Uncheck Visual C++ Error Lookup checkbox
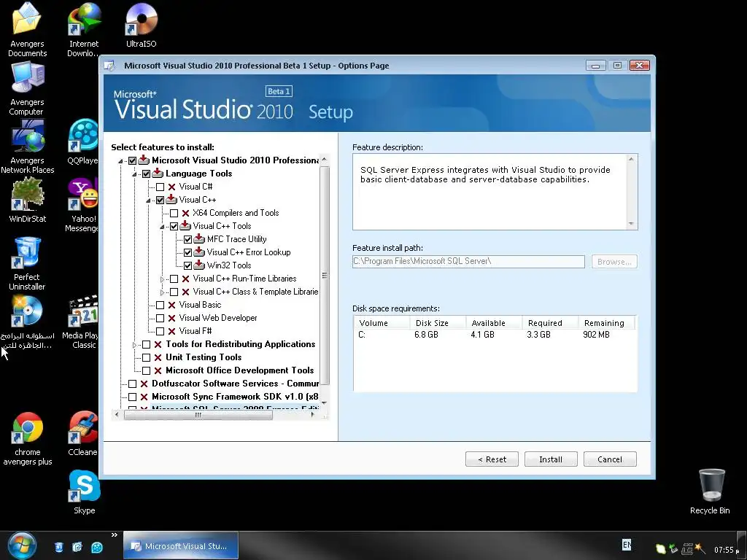The image size is (747, 560). click(x=187, y=252)
